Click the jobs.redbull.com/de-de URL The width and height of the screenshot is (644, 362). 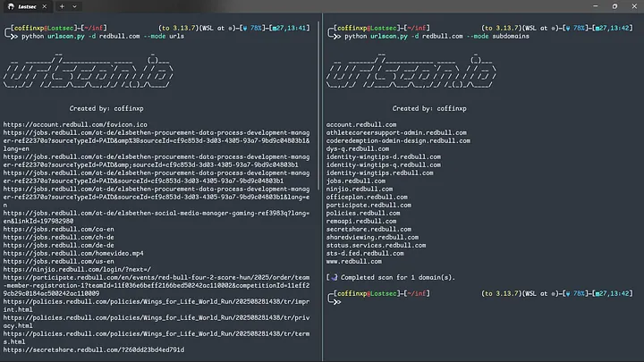click(59, 245)
